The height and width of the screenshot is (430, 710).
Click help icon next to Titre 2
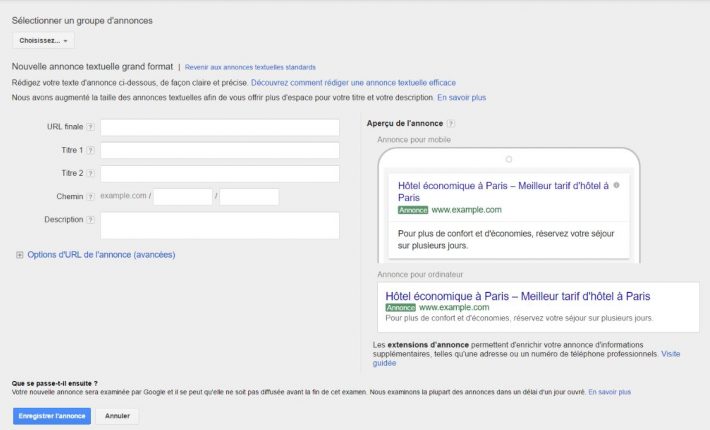pos(91,173)
